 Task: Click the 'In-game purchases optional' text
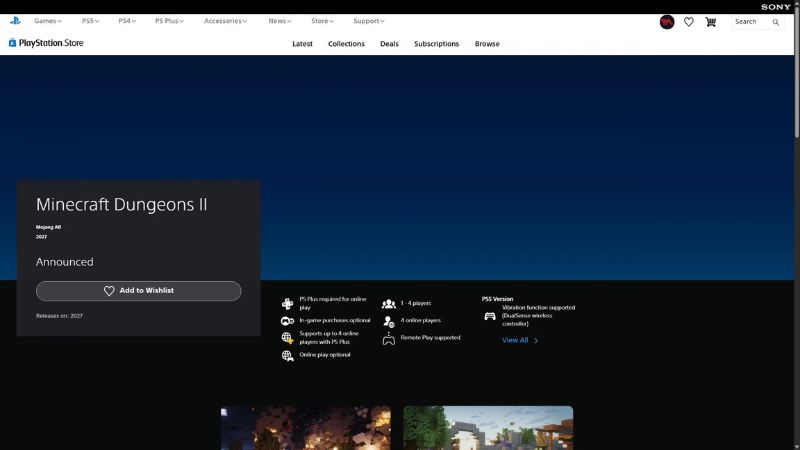(x=335, y=320)
